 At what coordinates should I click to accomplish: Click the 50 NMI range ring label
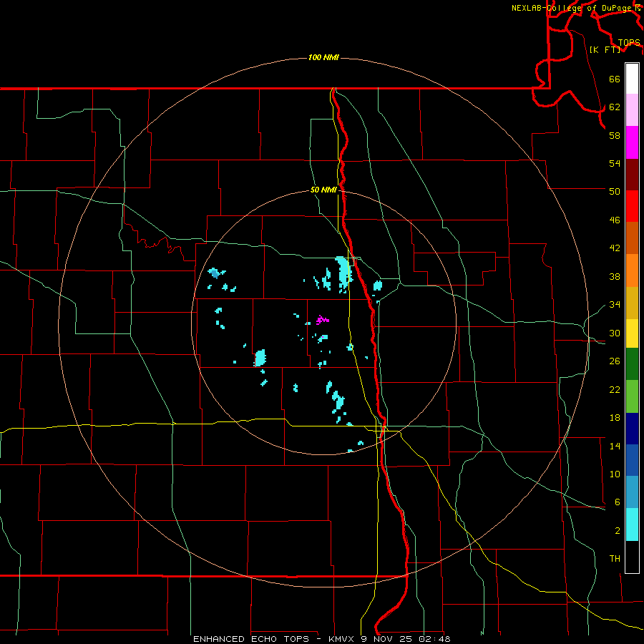[x=323, y=190]
